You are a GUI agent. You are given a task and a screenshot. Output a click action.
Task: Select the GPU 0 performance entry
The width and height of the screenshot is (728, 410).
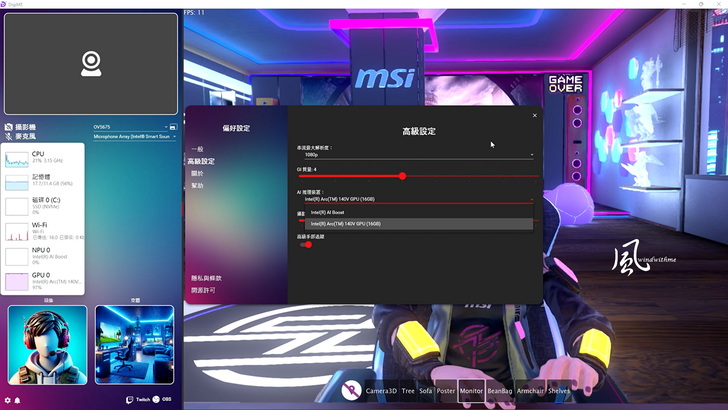point(43,280)
